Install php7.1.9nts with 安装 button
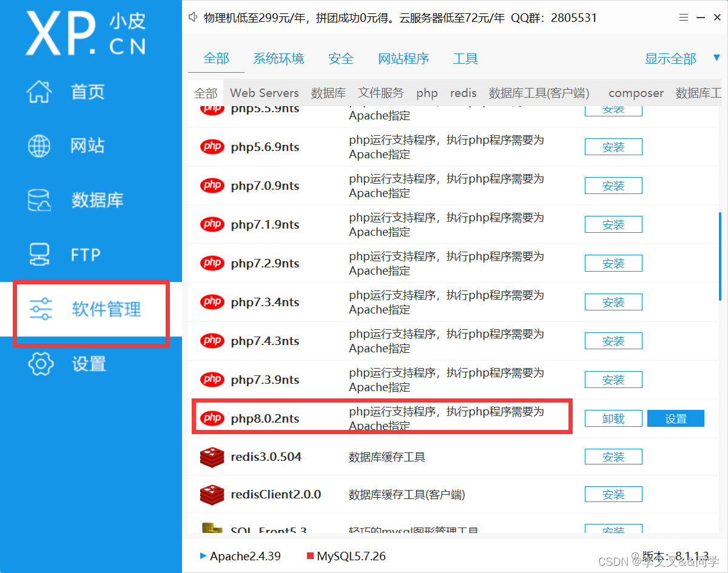Screen dimensions: 728x573 pos(613,224)
